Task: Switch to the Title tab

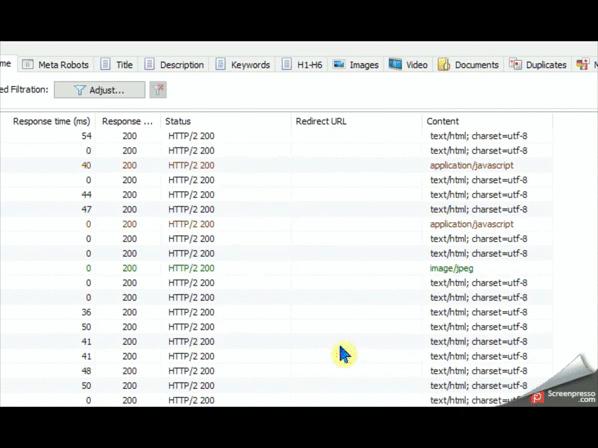Action: 117,65
